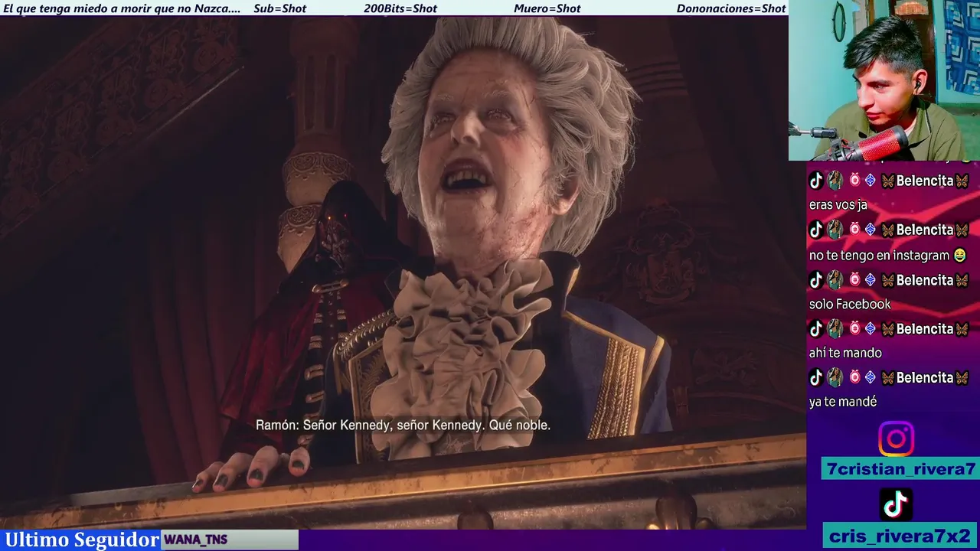Click blue diamond badge heading 'ya te mandé'
The width and height of the screenshot is (980, 551).
870,377
